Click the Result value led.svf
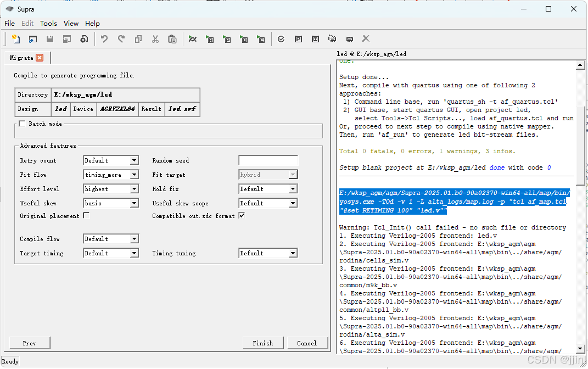The height and width of the screenshot is (369, 588). (x=182, y=109)
